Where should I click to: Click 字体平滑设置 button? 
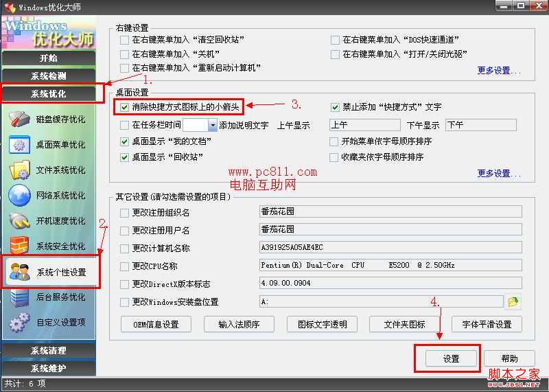[487, 325]
